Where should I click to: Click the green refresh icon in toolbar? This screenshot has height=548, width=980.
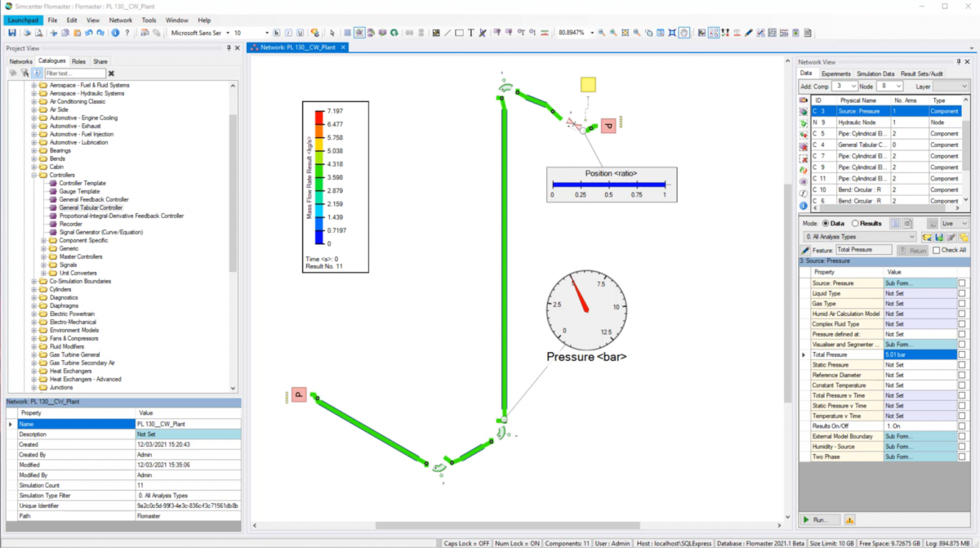[x=394, y=33]
